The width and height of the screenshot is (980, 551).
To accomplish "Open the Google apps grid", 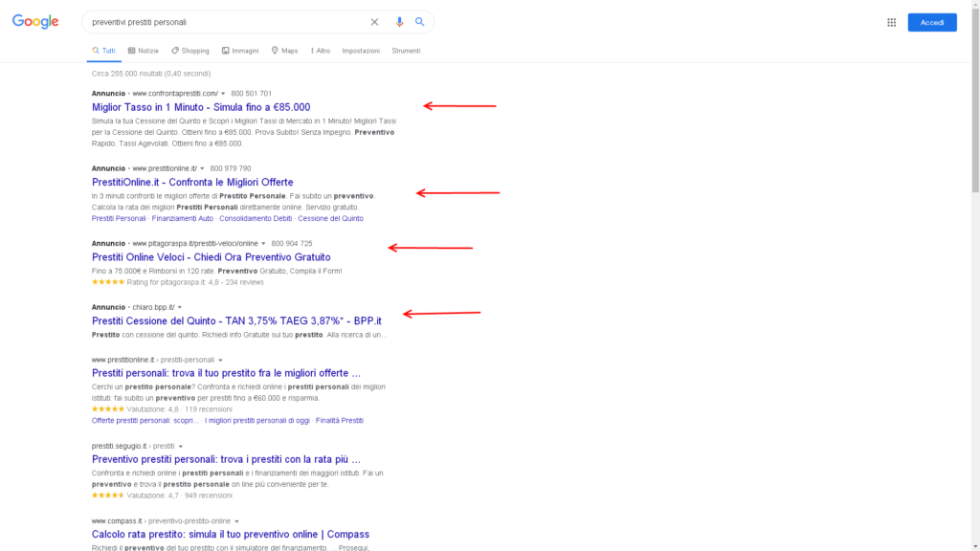I will tap(891, 23).
